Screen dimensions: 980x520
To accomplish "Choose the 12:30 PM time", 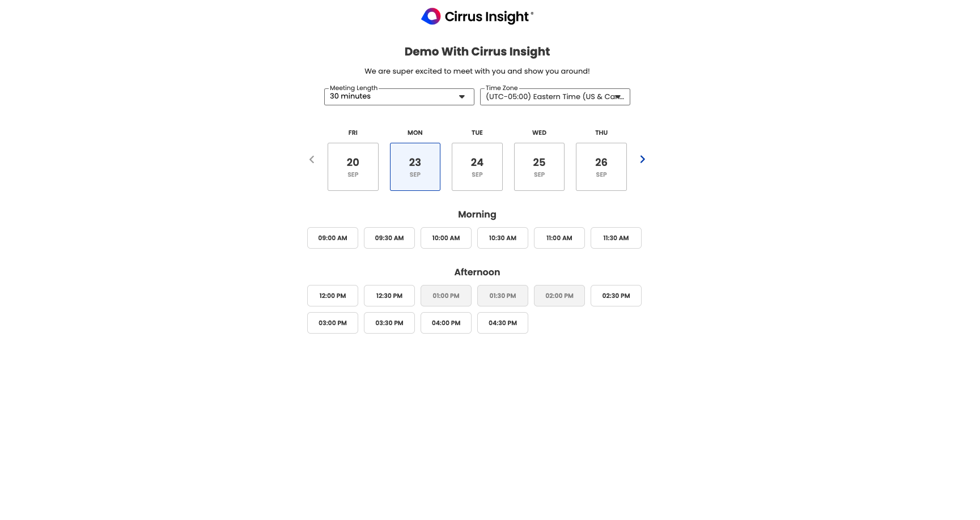I will click(x=389, y=296).
